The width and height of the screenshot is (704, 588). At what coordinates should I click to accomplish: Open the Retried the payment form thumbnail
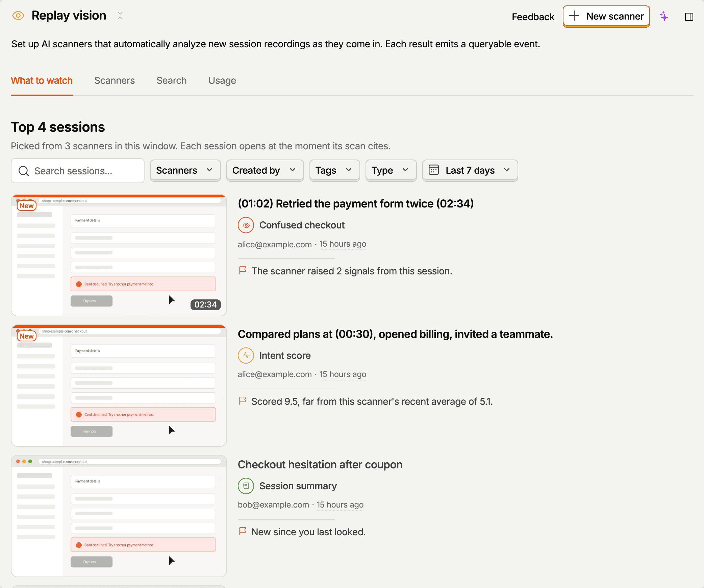(119, 255)
